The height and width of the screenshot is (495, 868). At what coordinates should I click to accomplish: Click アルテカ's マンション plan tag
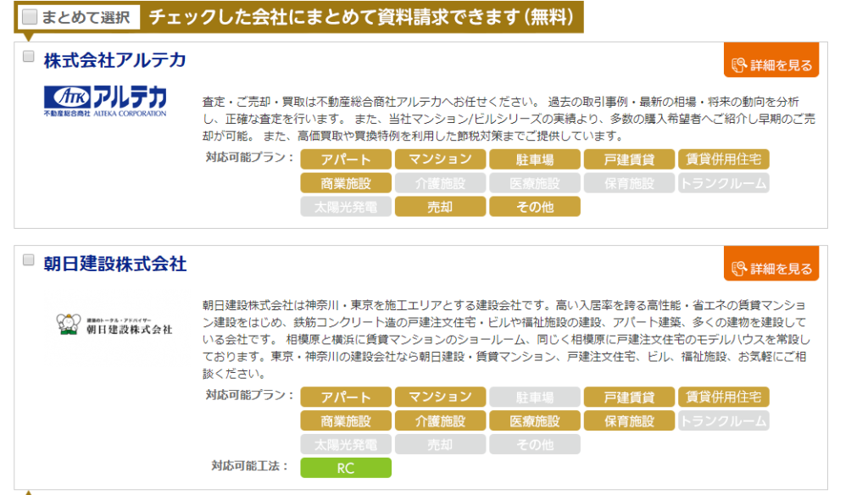pyautogui.click(x=440, y=159)
